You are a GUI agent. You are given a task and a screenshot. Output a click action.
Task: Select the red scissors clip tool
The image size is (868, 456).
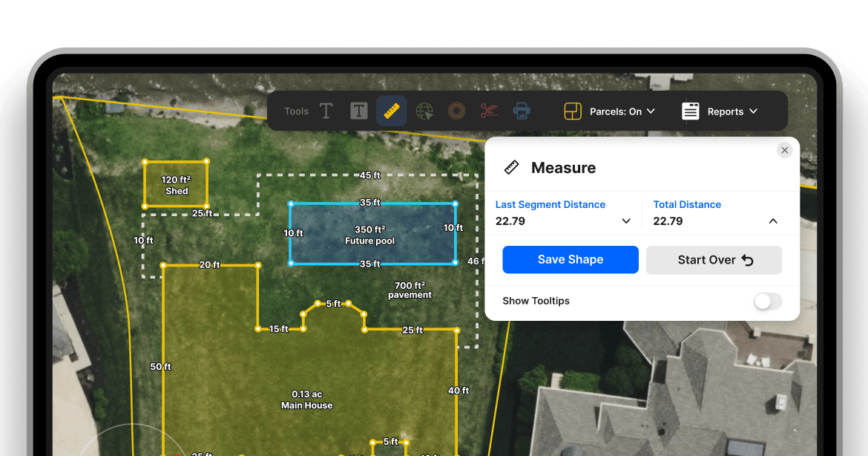tap(490, 111)
